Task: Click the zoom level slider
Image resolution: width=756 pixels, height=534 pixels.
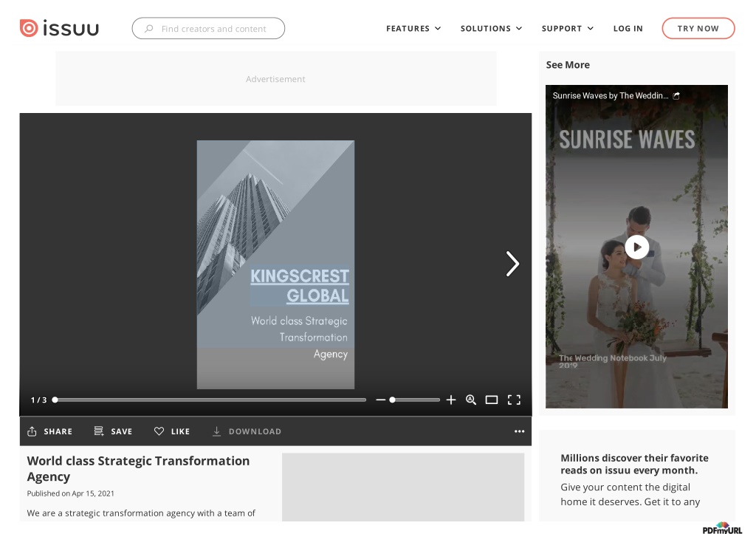Action: click(x=415, y=400)
